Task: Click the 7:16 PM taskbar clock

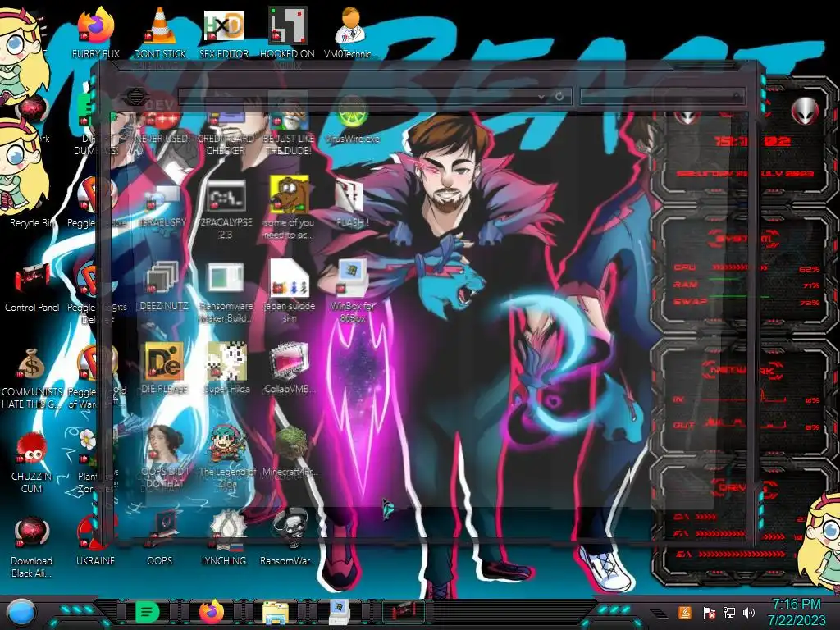Action: 796,605
